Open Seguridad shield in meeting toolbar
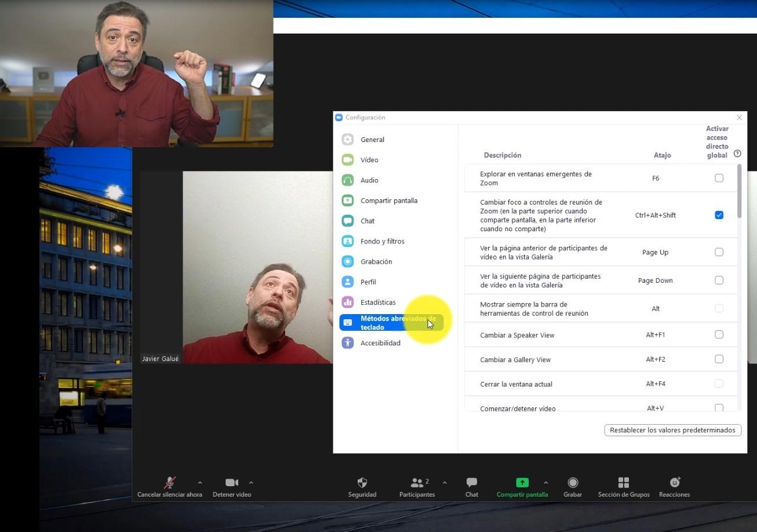 362,483
